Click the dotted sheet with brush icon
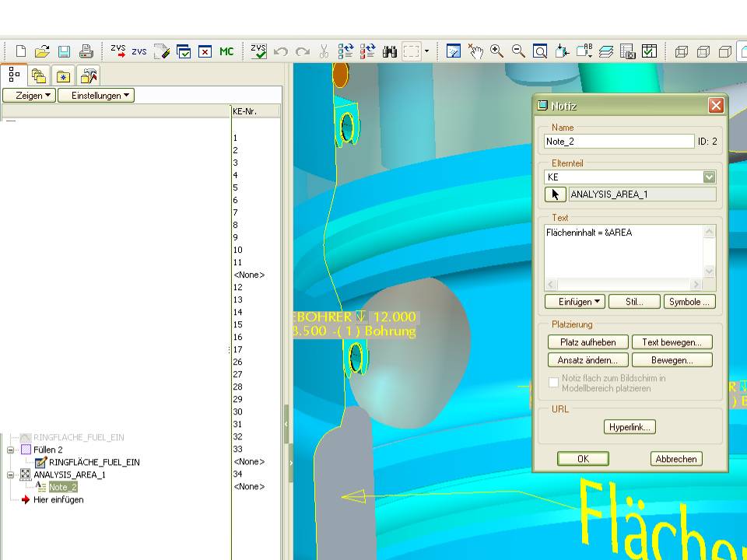Image resolution: width=747 pixels, height=560 pixels. click(162, 51)
